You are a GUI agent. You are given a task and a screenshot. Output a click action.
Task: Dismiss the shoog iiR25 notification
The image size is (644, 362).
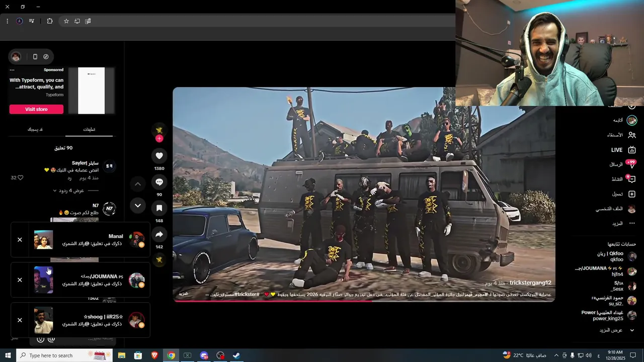click(20, 320)
